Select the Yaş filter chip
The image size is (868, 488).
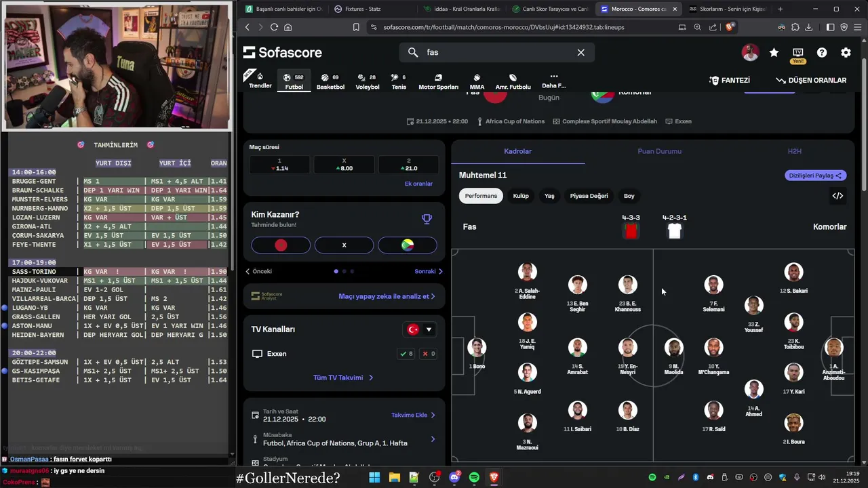(x=549, y=196)
